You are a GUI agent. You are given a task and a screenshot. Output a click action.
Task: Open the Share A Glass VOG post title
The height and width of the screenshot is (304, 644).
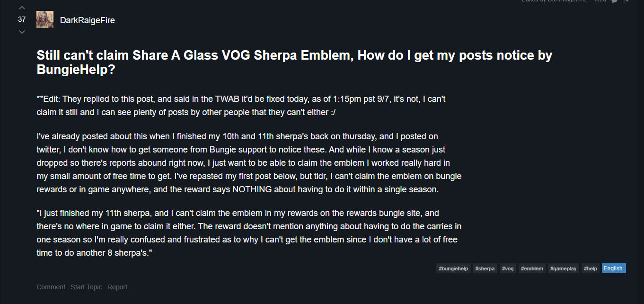[294, 63]
